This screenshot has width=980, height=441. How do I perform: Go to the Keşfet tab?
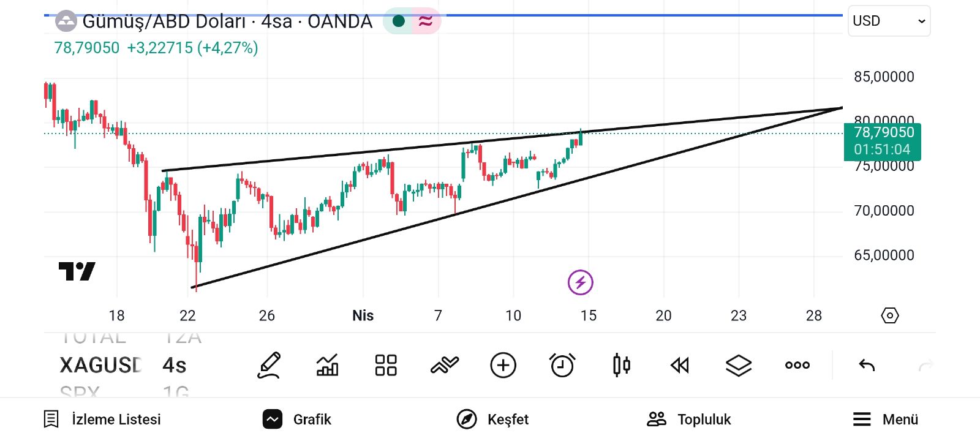492,420
